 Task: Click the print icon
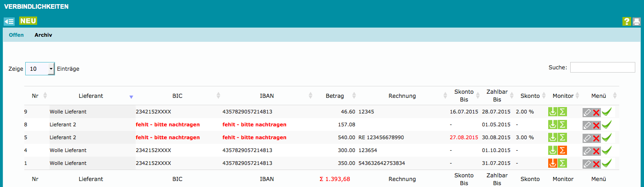[x=636, y=21]
